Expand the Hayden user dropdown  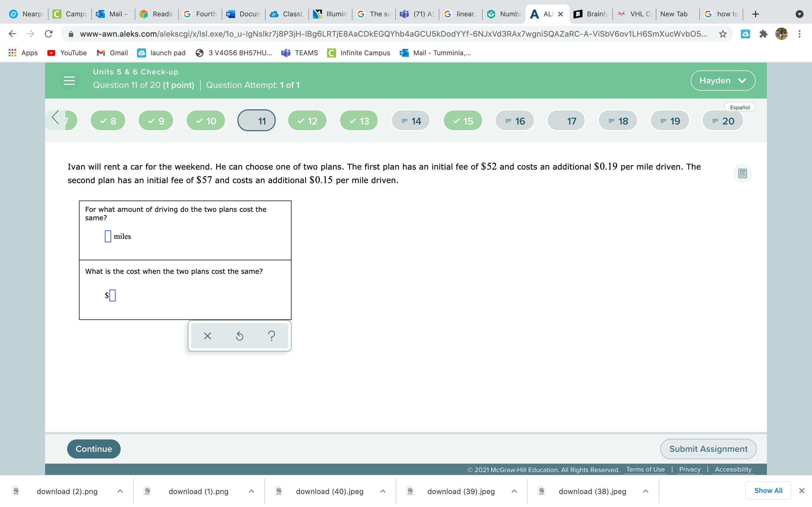pyautogui.click(x=723, y=81)
